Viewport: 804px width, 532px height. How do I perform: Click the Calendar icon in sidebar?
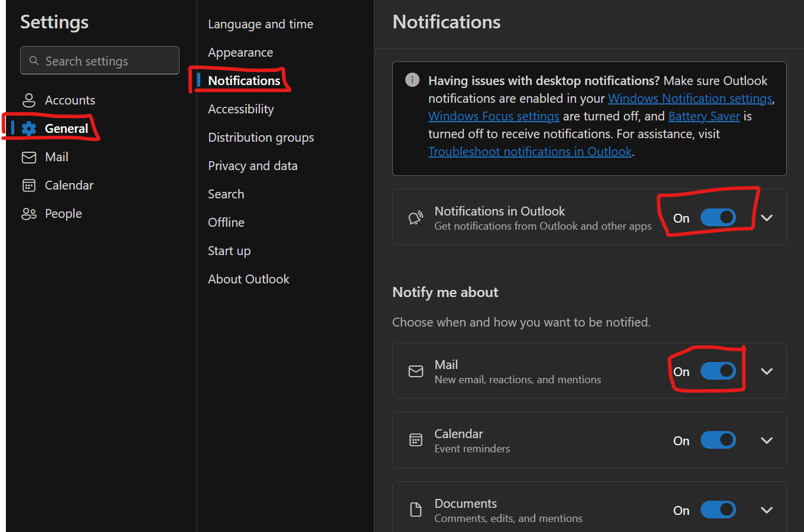point(28,185)
